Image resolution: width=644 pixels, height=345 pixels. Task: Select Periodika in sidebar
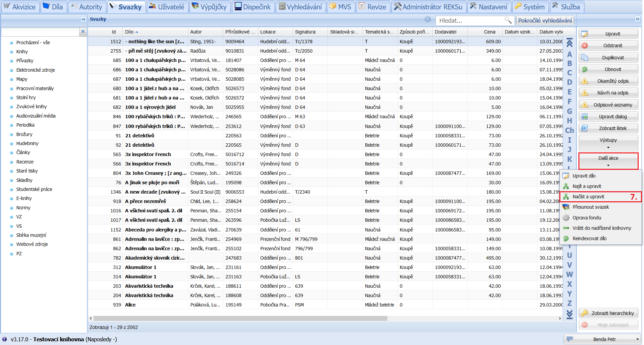coord(25,125)
